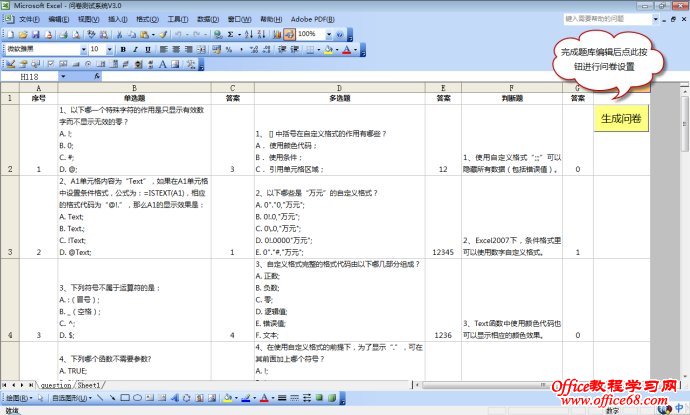Expand the Name Box dropdown arrow
The height and width of the screenshot is (415, 690).
tap(63, 77)
